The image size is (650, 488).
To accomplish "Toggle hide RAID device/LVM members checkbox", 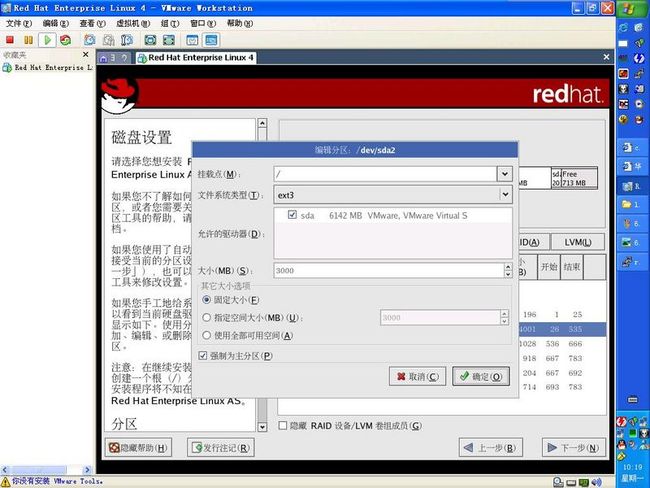I will [283, 425].
